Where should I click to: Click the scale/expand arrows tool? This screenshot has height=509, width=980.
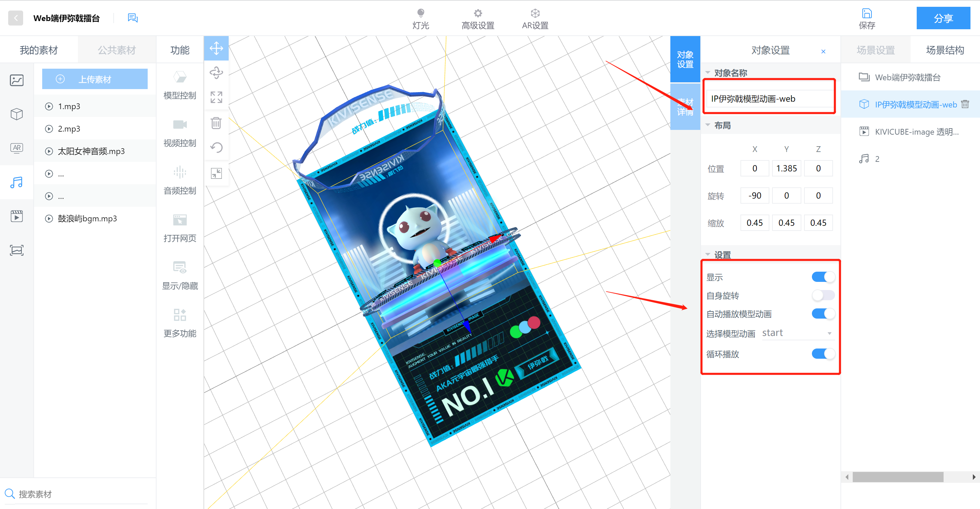point(216,97)
